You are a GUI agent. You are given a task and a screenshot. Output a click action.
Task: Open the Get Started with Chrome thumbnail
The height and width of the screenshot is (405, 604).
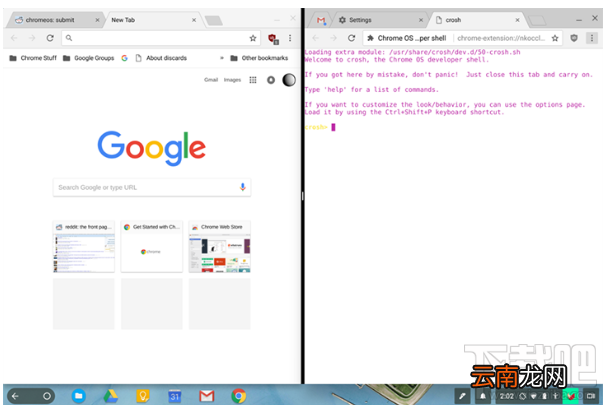point(152,247)
